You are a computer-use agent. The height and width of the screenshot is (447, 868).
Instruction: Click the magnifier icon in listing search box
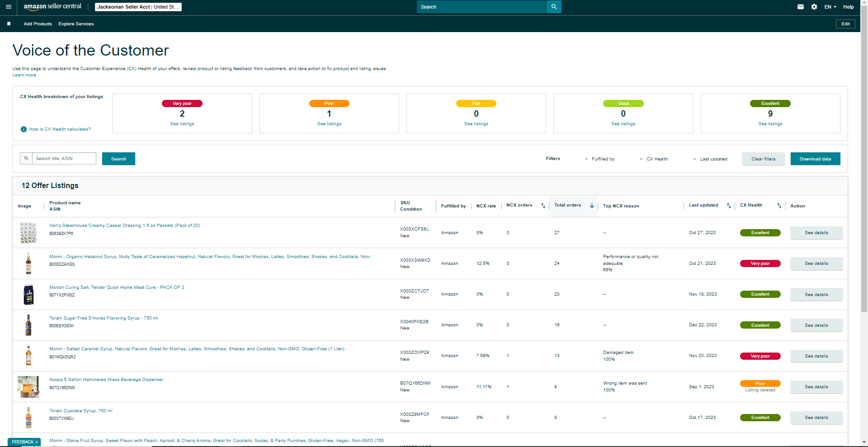pos(26,159)
